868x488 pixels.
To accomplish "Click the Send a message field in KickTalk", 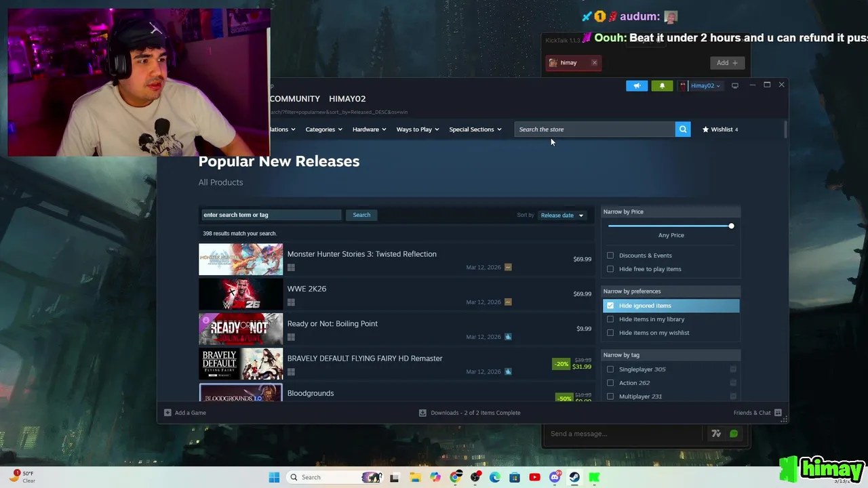I will [x=624, y=434].
